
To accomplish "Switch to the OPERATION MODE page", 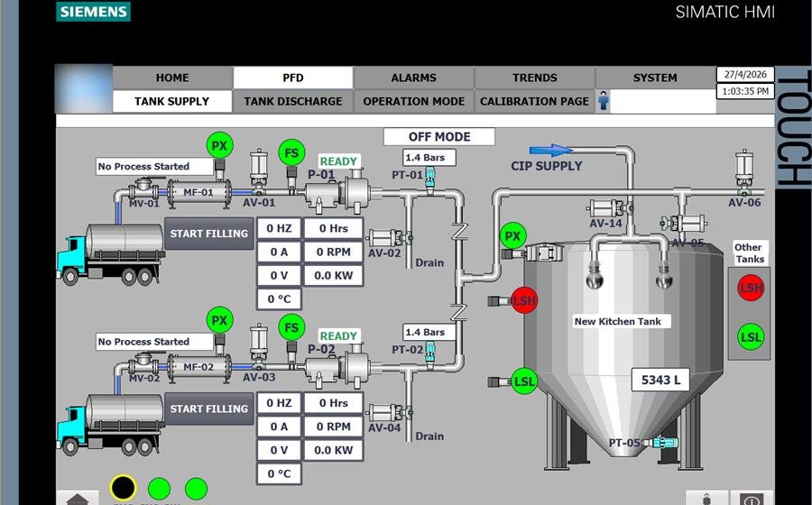I will click(414, 101).
